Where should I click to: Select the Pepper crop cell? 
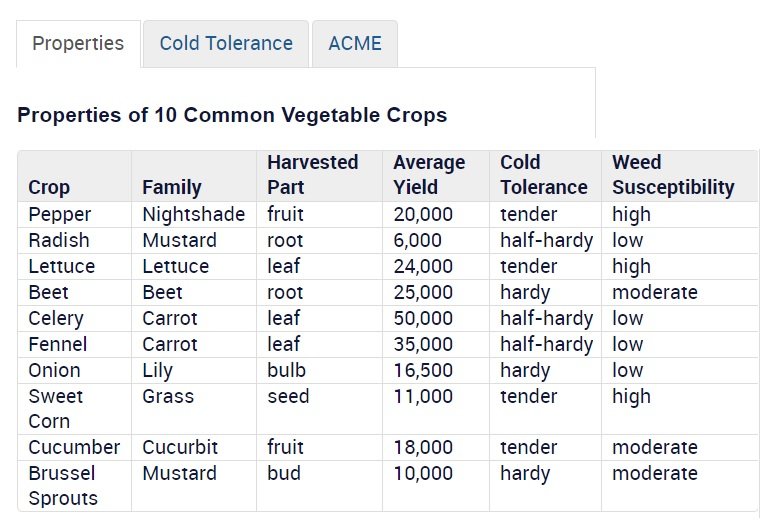pyautogui.click(x=60, y=214)
